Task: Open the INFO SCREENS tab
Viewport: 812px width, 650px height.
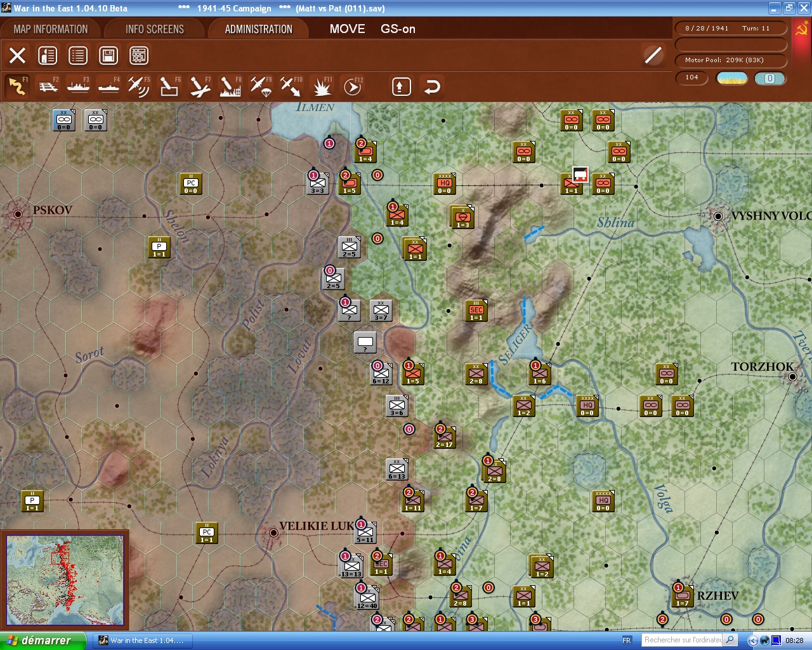Action: (x=154, y=29)
